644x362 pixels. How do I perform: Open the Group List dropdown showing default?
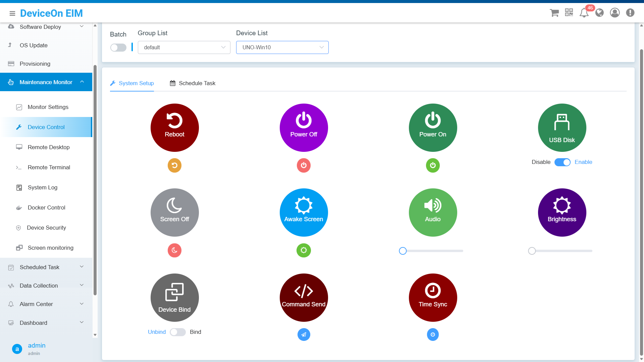(x=184, y=48)
